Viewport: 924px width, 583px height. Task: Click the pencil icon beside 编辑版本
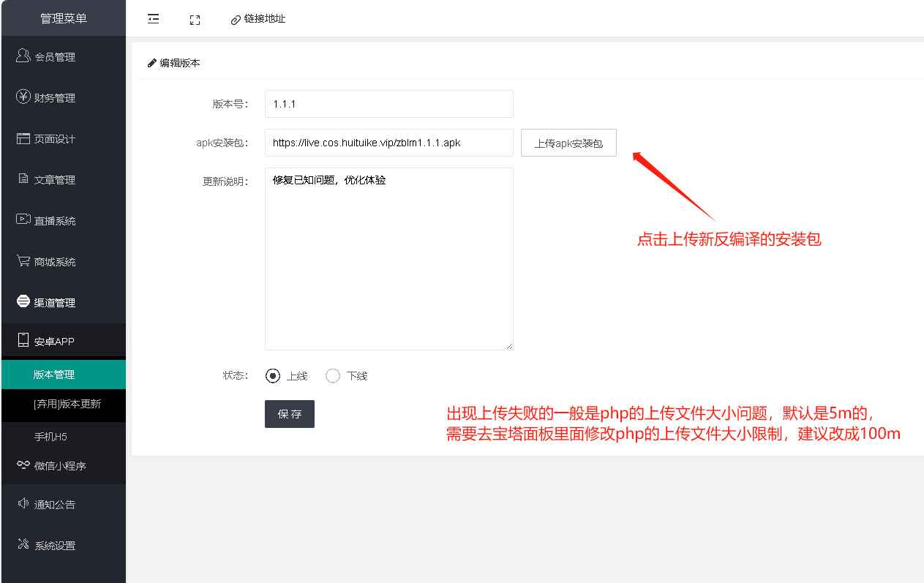(x=152, y=63)
